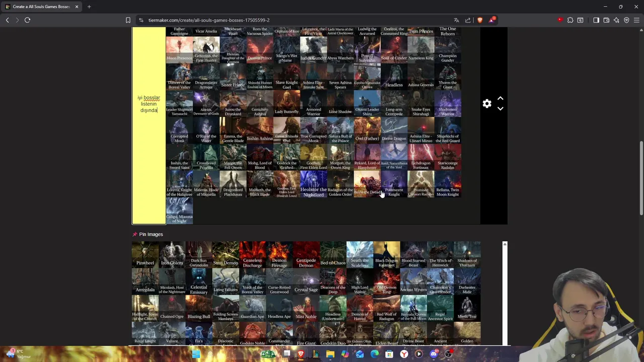644x362 pixels.
Task: Pick Nameless King in the tier row
Action: pos(421,50)
